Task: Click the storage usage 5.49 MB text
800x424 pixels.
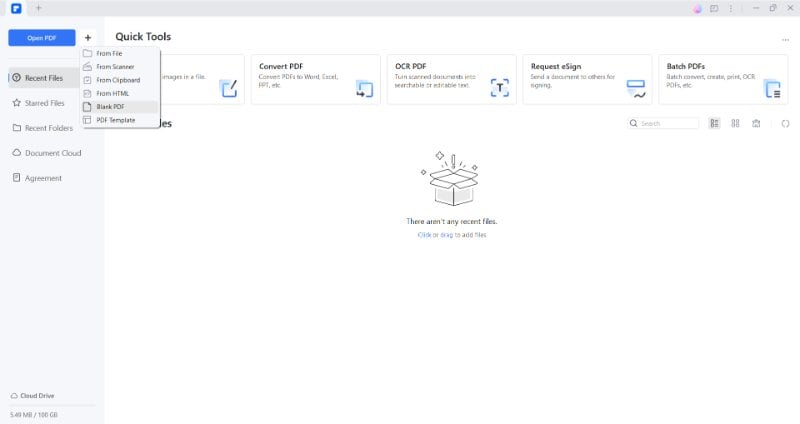Action: pyautogui.click(x=34, y=415)
